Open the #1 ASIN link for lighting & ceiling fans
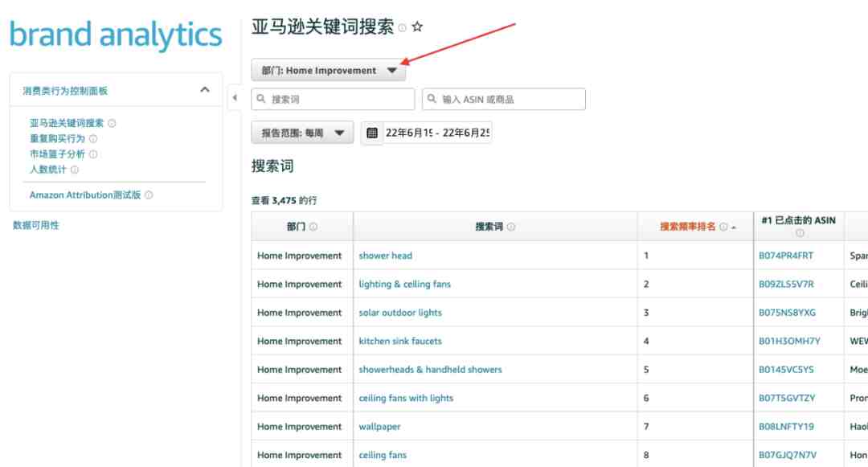This screenshot has height=467, width=868. coord(786,285)
